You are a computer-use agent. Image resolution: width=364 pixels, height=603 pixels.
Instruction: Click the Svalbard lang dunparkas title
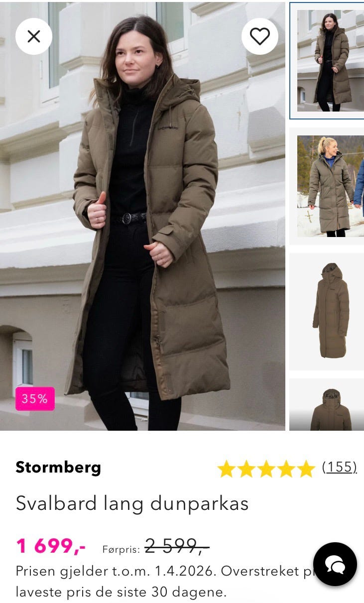point(132,503)
